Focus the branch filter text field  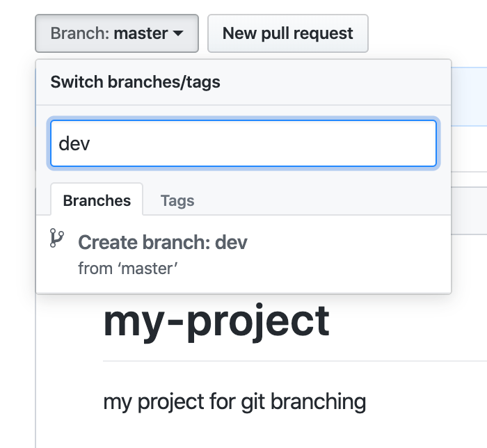click(x=243, y=144)
